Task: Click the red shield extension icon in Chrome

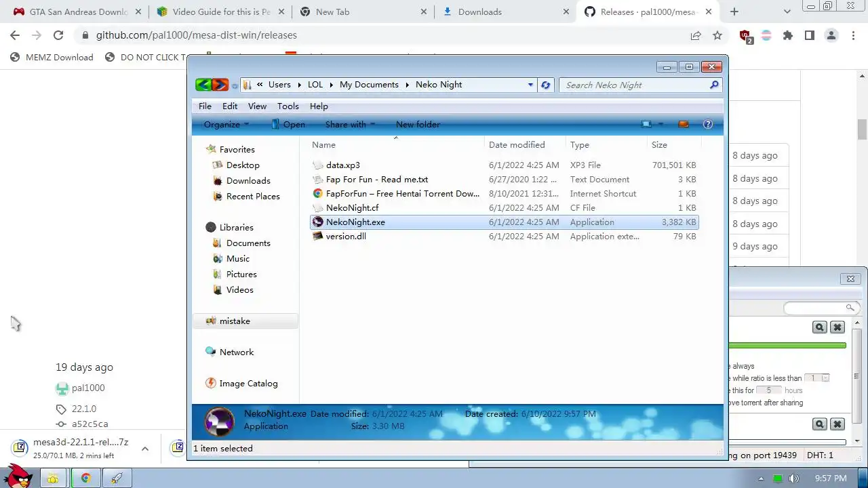Action: point(745,36)
